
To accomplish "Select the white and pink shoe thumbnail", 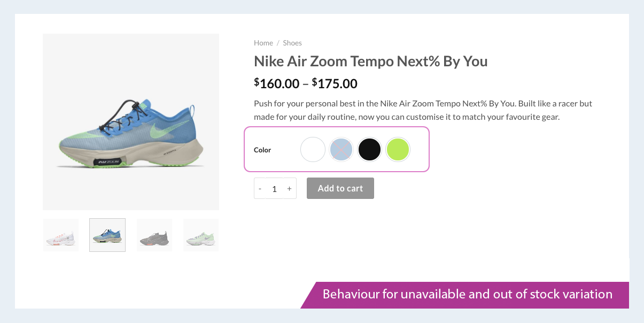I will pos(61,235).
